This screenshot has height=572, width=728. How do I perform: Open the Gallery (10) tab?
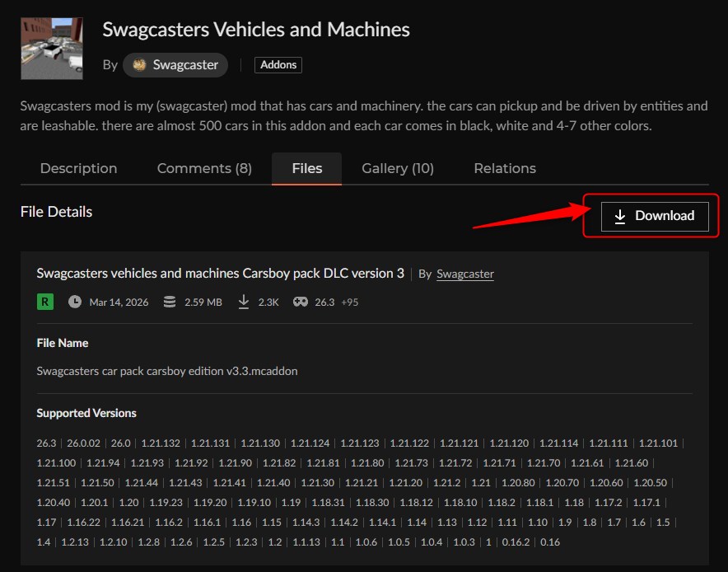point(397,168)
